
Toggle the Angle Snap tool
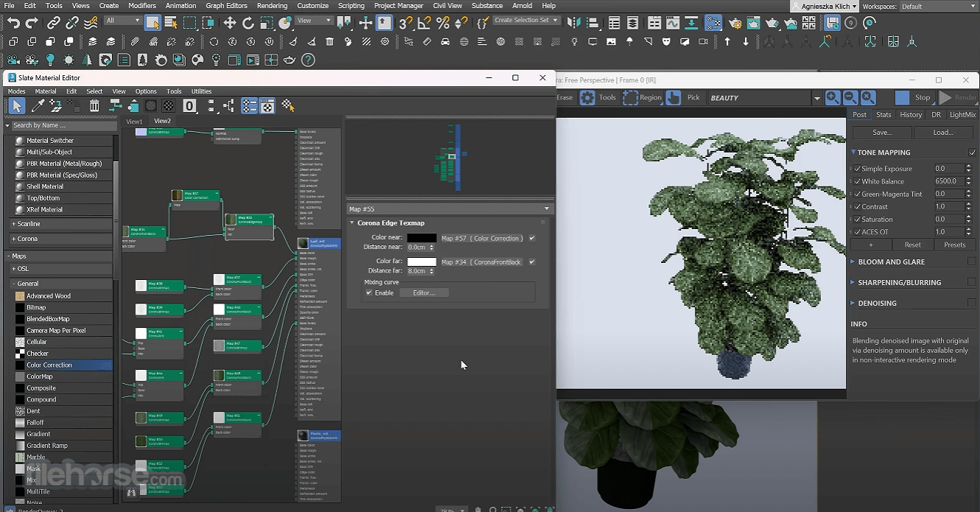coord(424,23)
